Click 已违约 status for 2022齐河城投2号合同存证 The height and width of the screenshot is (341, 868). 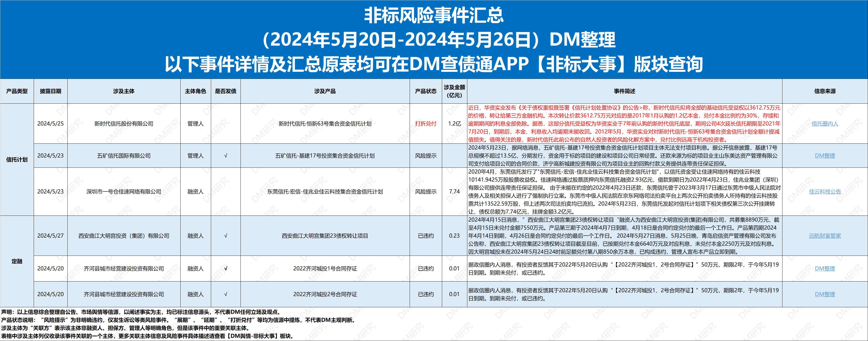click(426, 294)
